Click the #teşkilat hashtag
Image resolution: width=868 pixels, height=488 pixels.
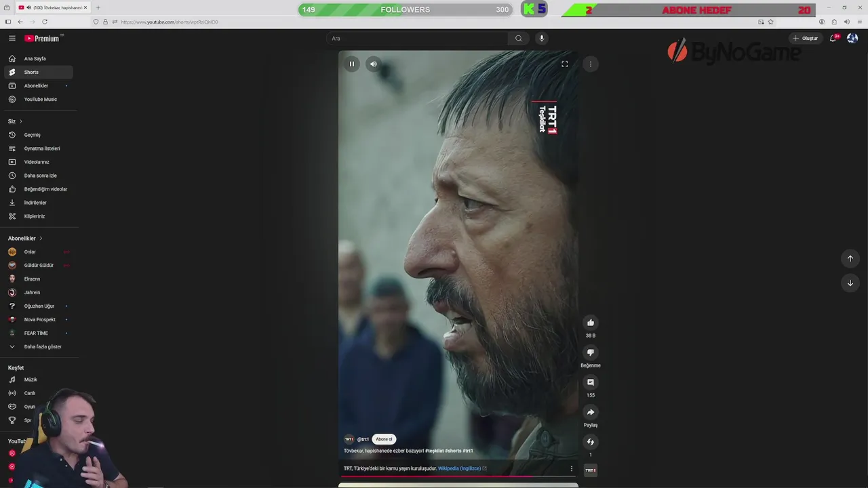[435, 451]
